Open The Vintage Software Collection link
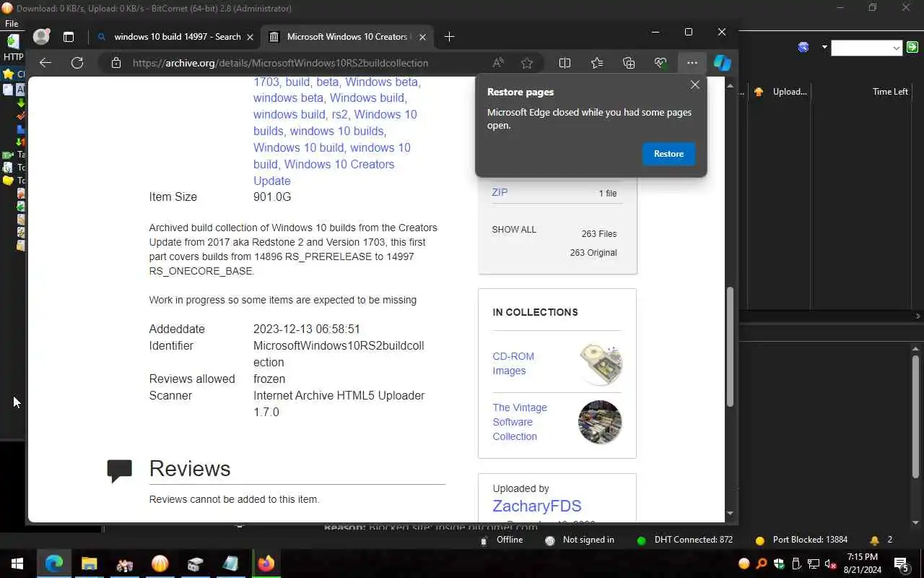 click(x=520, y=422)
